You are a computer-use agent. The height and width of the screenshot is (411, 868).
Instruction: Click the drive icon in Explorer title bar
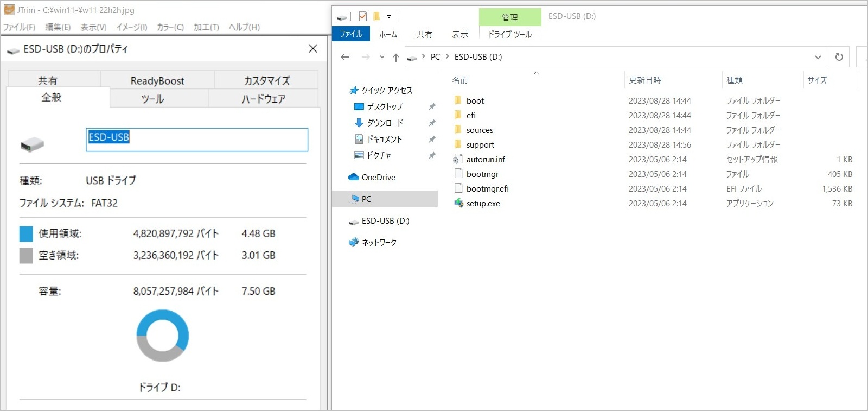[341, 17]
